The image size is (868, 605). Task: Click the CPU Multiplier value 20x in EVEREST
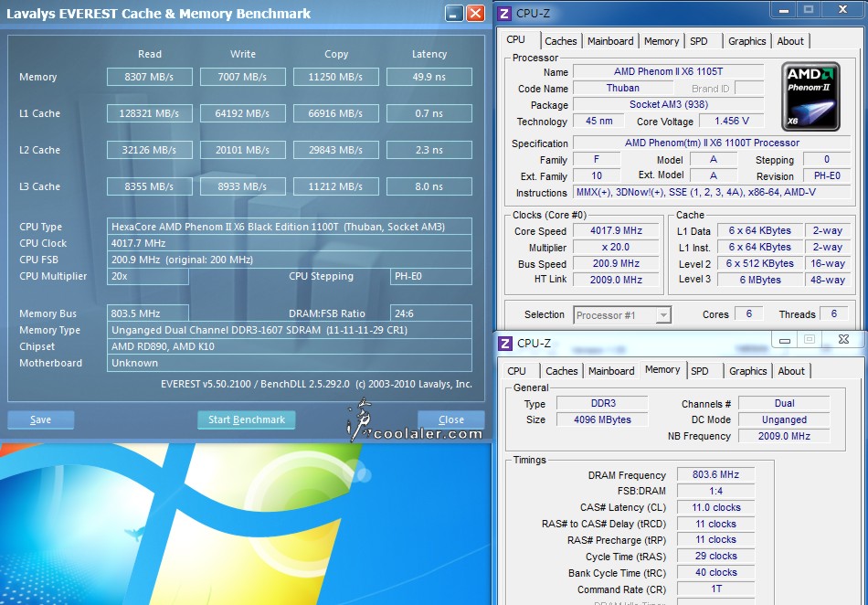click(x=148, y=276)
